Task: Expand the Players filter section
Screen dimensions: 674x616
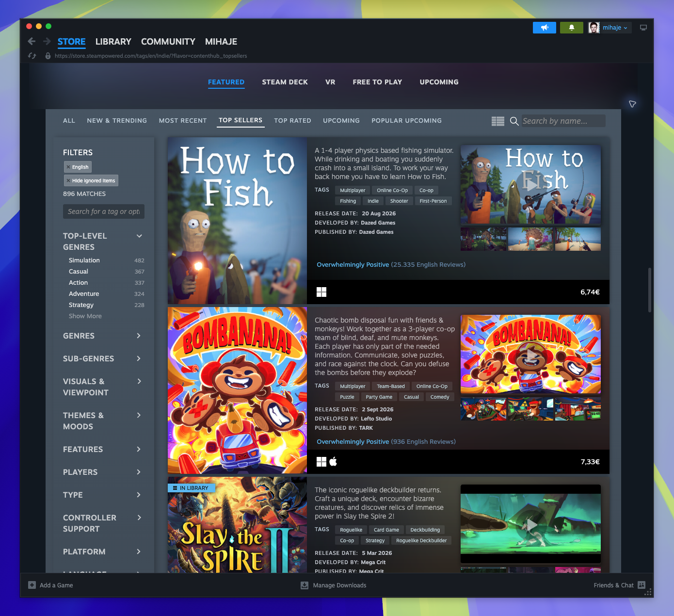Action: point(139,472)
